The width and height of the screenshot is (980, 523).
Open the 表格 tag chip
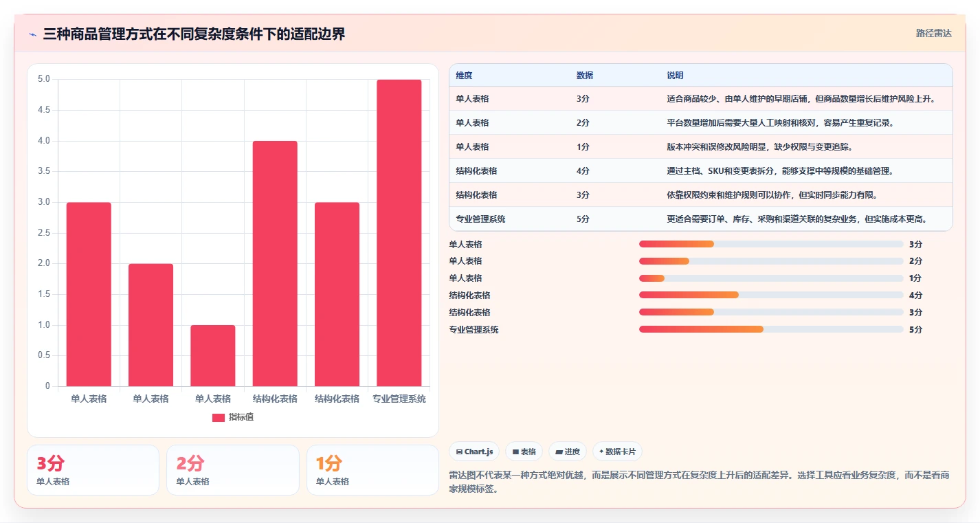524,452
